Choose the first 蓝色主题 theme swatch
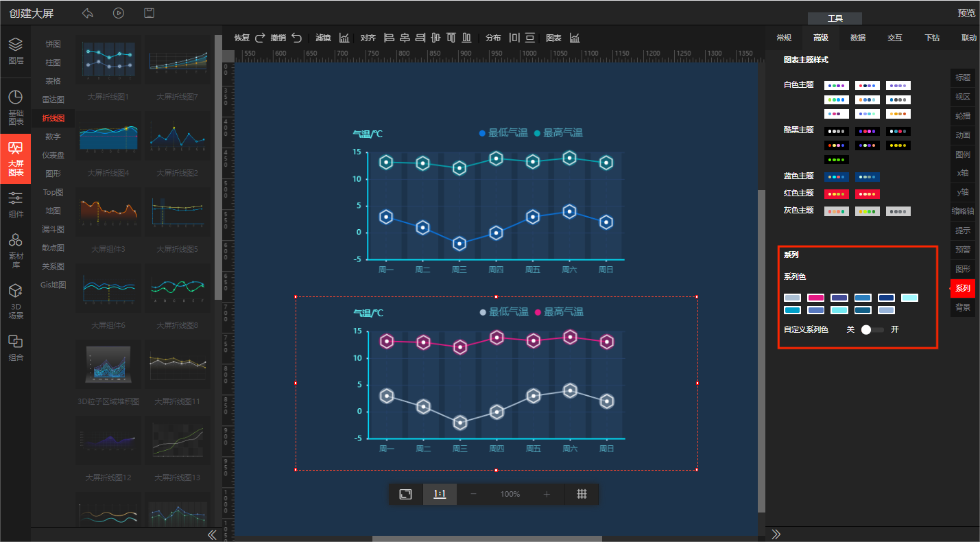 click(x=837, y=177)
